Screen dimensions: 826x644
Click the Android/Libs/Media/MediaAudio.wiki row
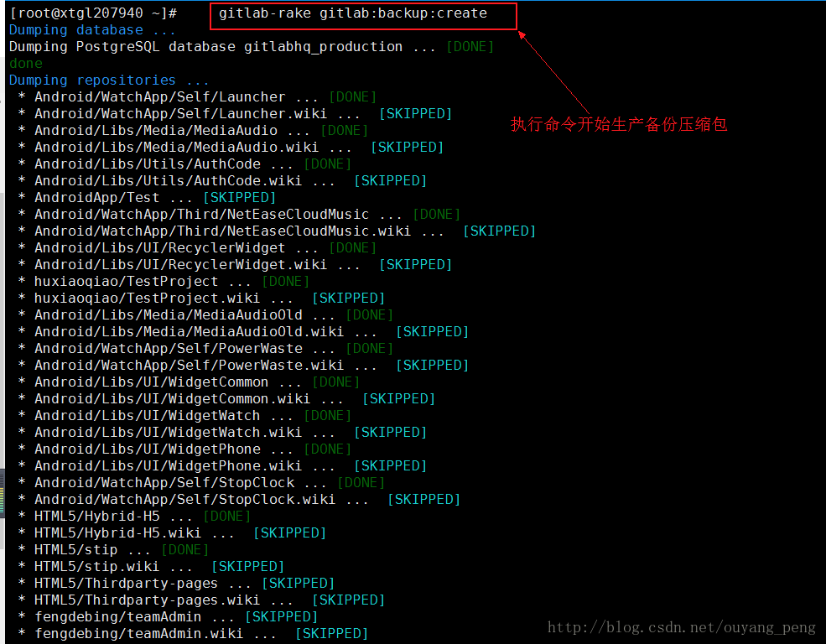point(231,148)
